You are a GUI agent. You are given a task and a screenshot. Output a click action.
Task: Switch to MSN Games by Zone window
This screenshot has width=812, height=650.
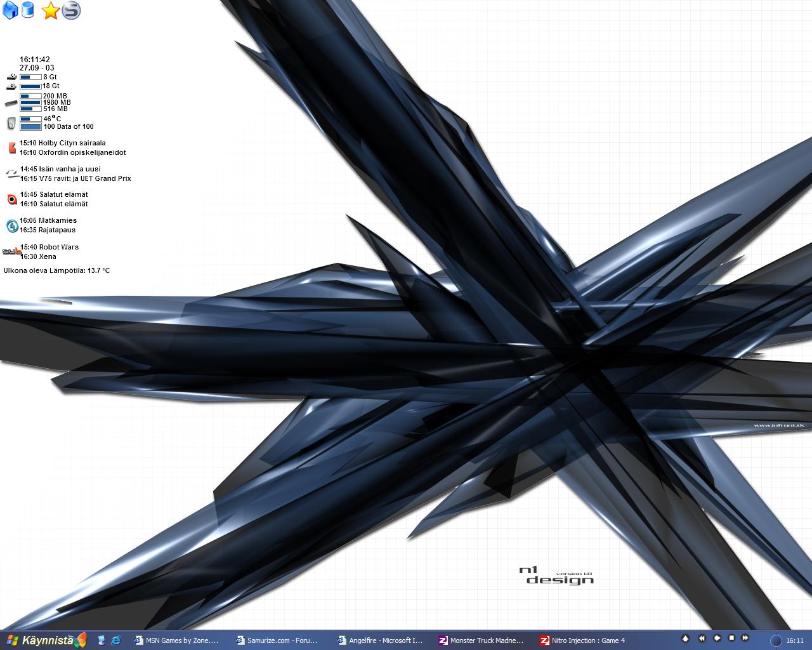(x=178, y=640)
